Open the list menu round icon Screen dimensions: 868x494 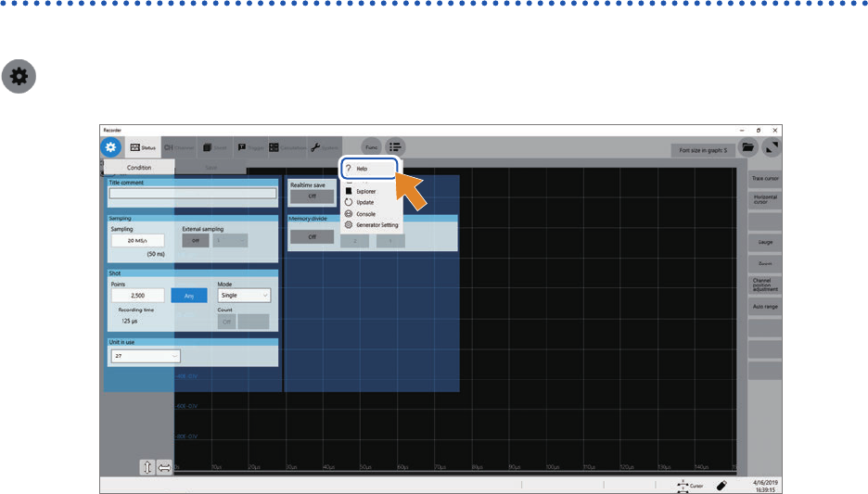[395, 147]
